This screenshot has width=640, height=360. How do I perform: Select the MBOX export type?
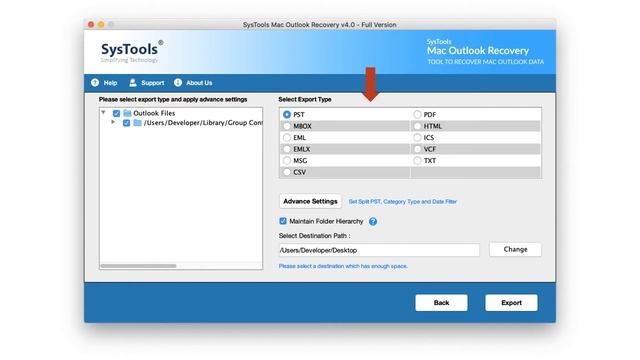click(287, 126)
